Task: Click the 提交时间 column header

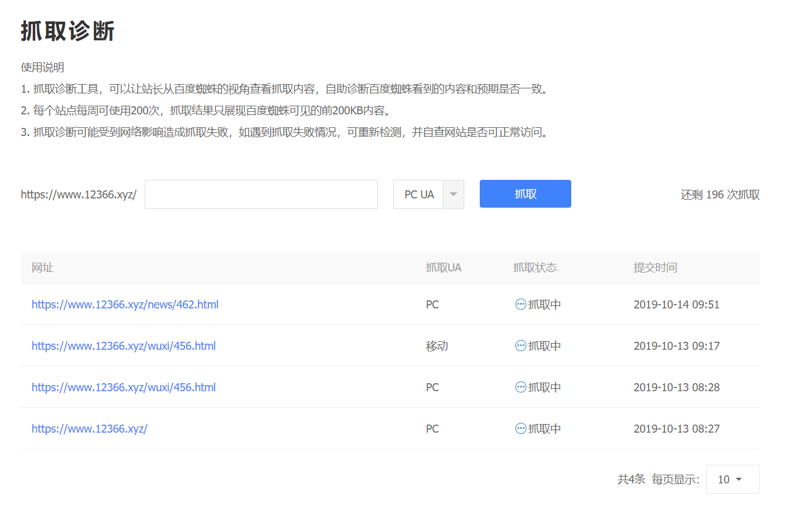Action: 655,267
